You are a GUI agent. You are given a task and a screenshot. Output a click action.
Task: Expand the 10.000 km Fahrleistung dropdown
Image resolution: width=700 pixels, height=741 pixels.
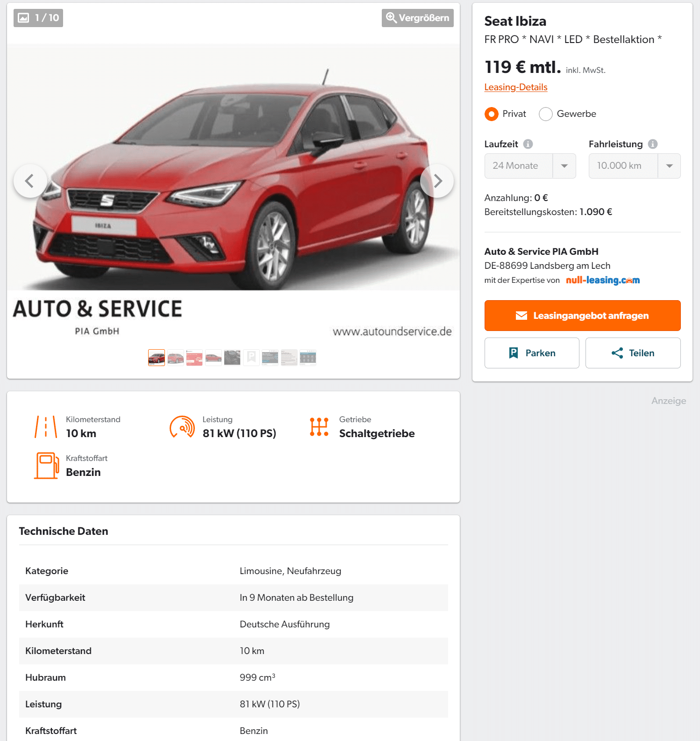pos(635,166)
